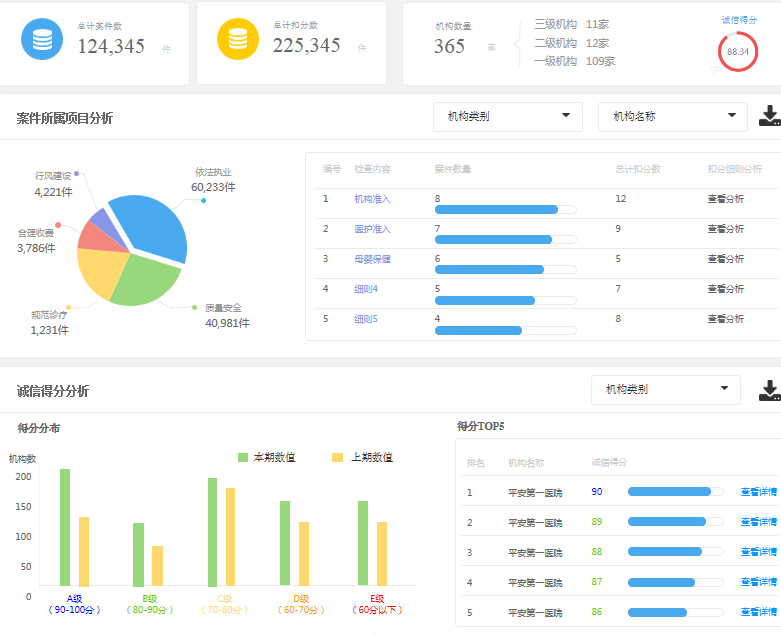Open the 机构类别 dropdown in case analysis
Viewport: 781px width, 635px height.
click(507, 116)
